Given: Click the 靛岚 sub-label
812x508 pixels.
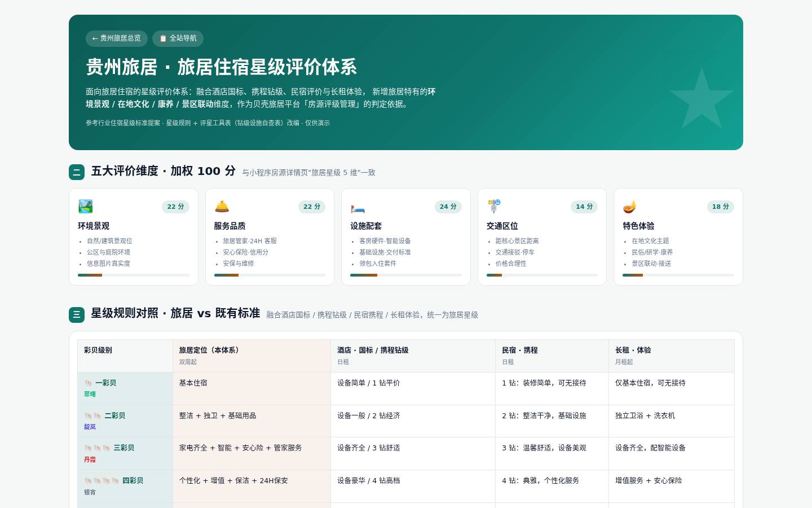Looking at the screenshot, I should pyautogui.click(x=90, y=427).
